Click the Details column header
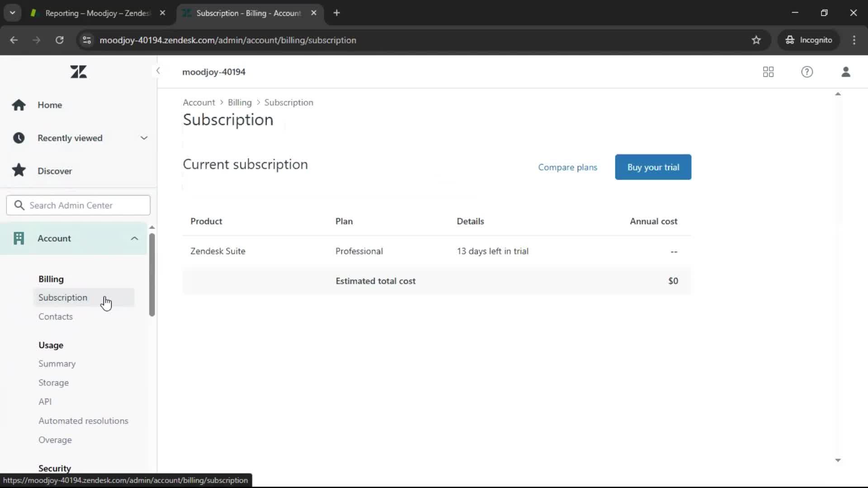The height and width of the screenshot is (488, 868). (x=470, y=221)
